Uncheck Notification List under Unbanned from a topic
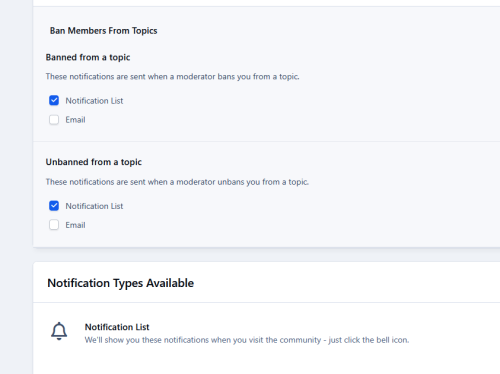 (54, 206)
